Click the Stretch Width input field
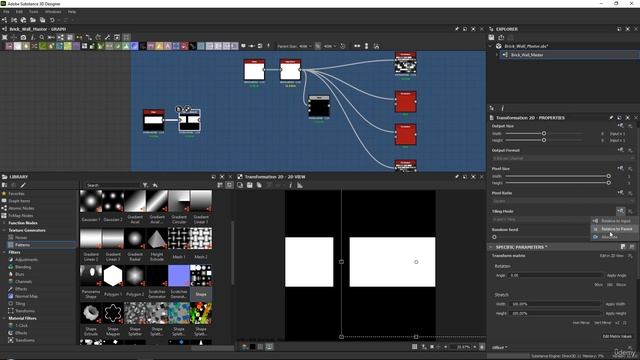The width and height of the screenshot is (640, 360). [555, 304]
